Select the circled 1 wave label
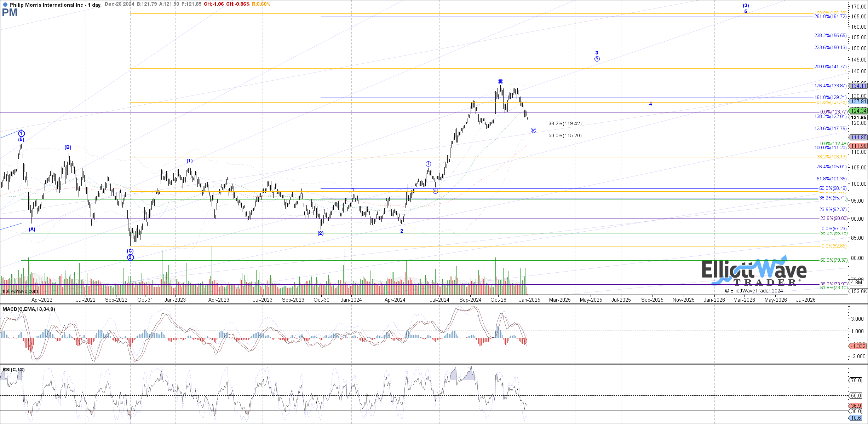 [x=22, y=133]
